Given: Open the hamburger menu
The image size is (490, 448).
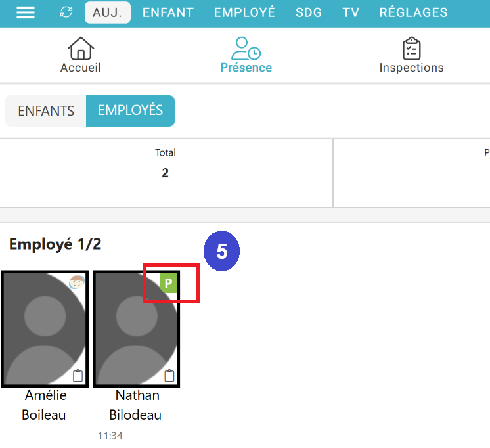Looking at the screenshot, I should [25, 12].
